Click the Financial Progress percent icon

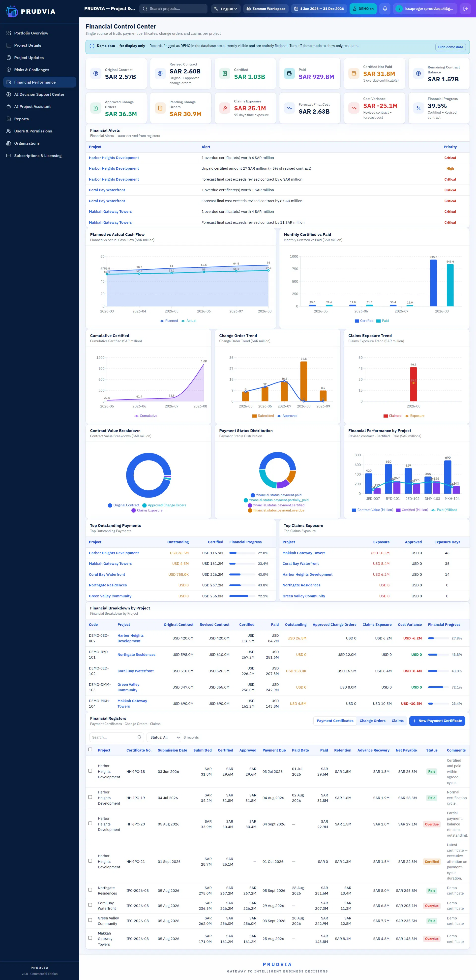pyautogui.click(x=418, y=108)
